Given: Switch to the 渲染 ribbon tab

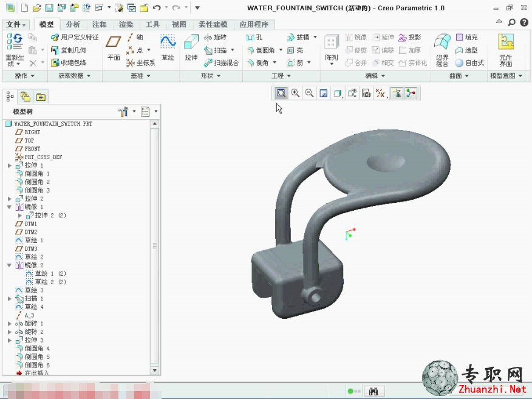Looking at the screenshot, I should [126, 24].
